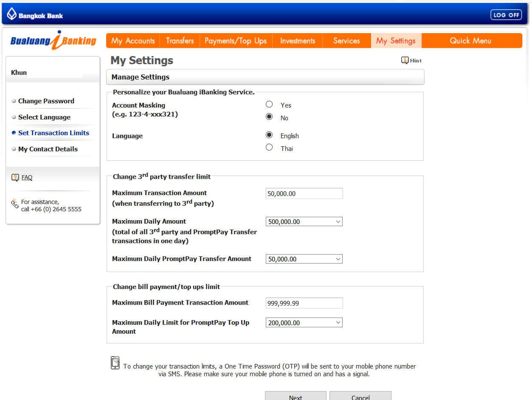Click the Khun user name text
The height and width of the screenshot is (400, 532).
(19, 73)
